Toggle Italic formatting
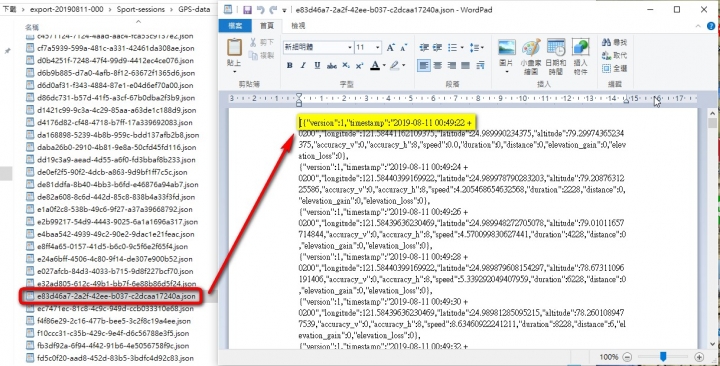The height and width of the screenshot is (366, 720). pos(304,66)
